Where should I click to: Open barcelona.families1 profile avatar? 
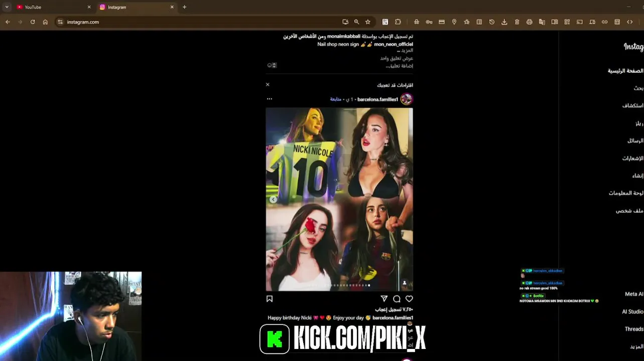click(x=407, y=99)
